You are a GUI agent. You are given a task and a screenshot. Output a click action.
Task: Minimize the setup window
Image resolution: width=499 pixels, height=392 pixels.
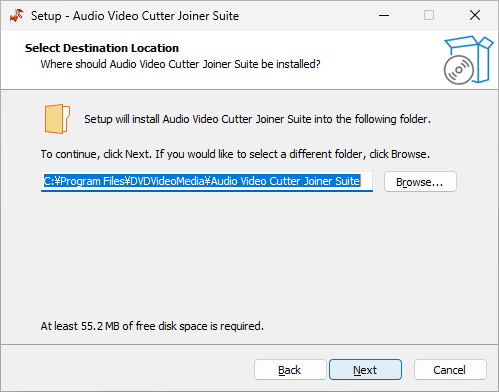point(384,15)
